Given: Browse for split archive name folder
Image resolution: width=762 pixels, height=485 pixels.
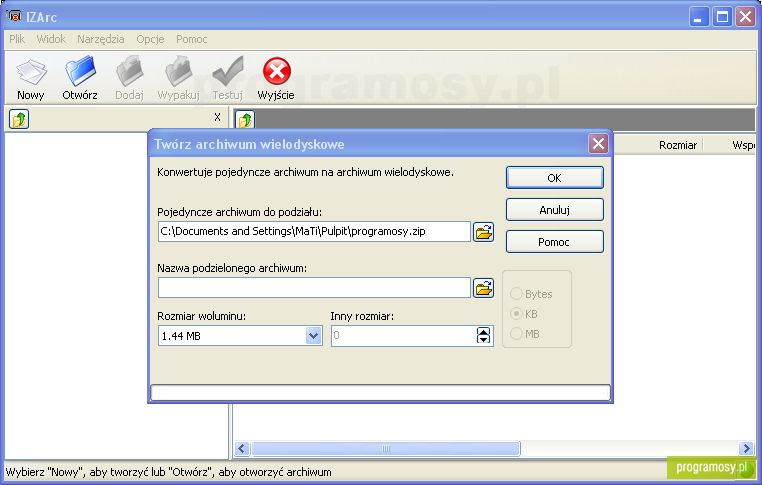Looking at the screenshot, I should 484,288.
